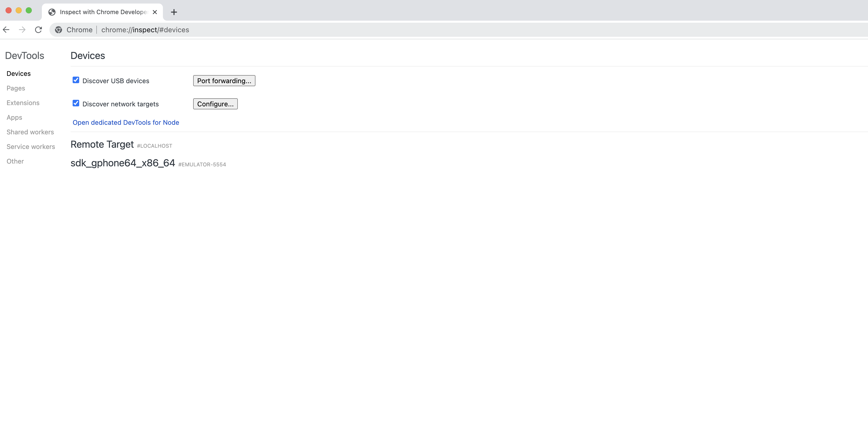This screenshot has width=868, height=433.
Task: Show Shared workers section
Action: point(30,132)
